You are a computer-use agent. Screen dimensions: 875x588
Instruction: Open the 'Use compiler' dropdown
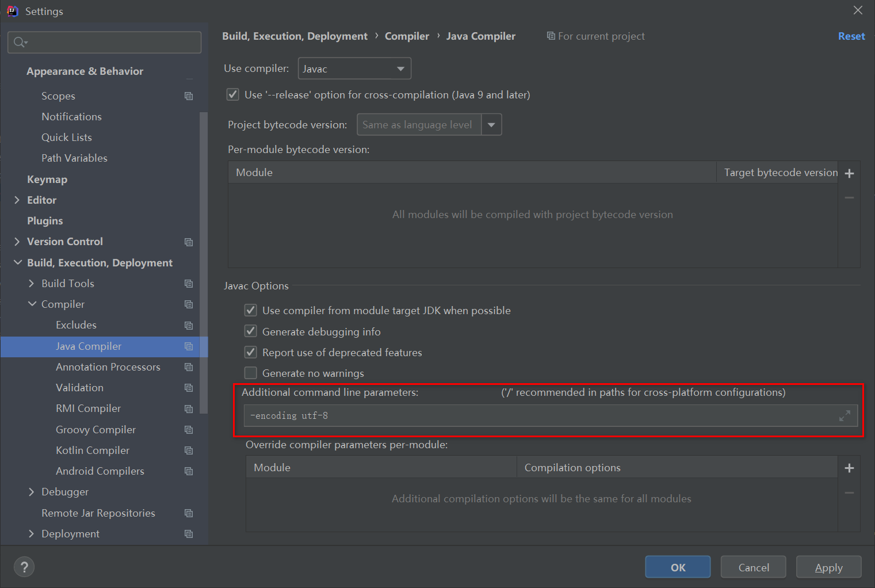[400, 68]
